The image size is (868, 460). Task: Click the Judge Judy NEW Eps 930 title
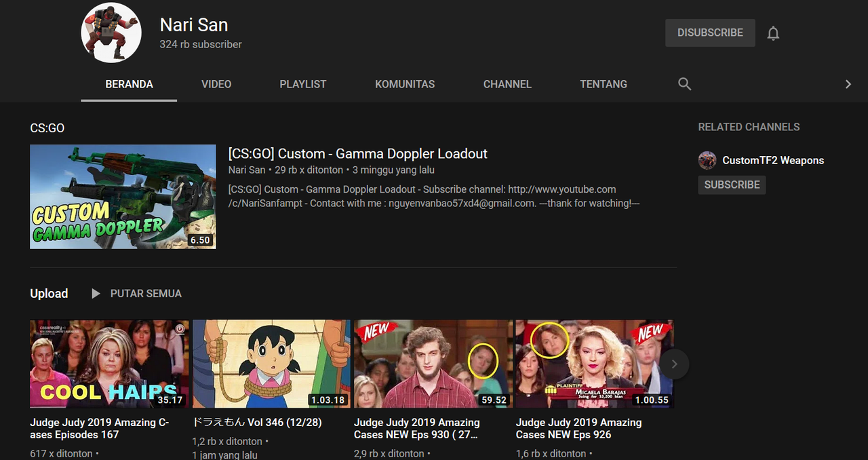tap(417, 429)
